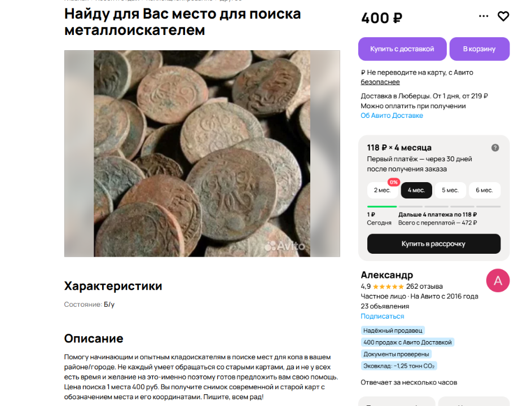
Task: Click the Экоклад CO₂ badge
Action: click(399, 366)
